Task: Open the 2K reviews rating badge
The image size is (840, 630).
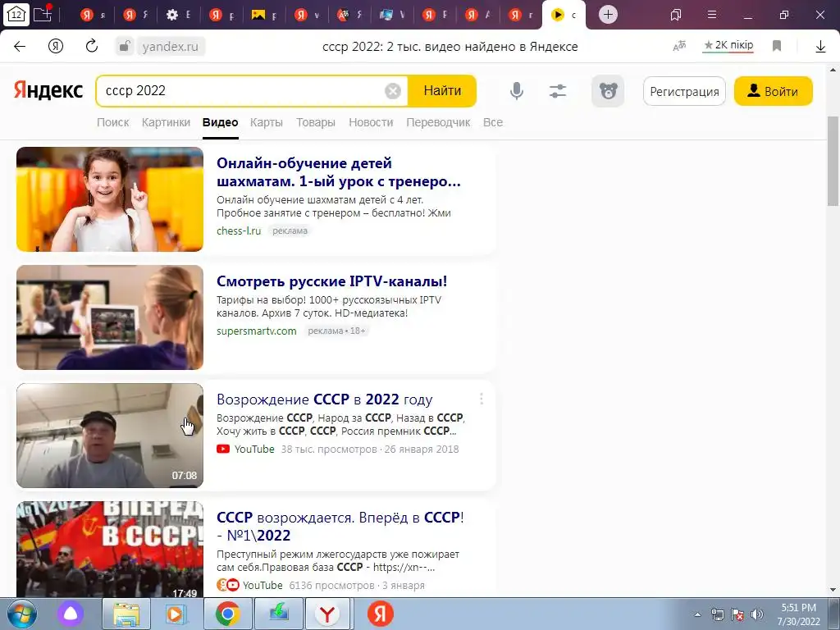Action: click(x=728, y=46)
